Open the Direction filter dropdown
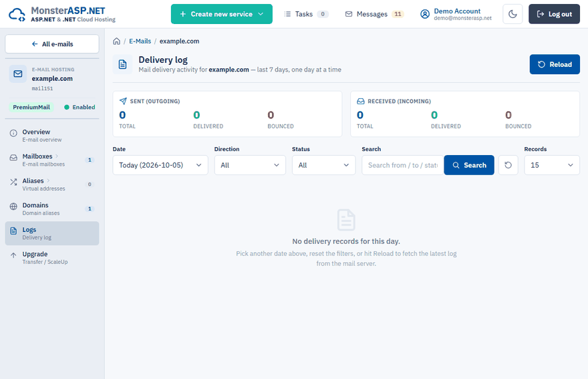 coord(250,165)
